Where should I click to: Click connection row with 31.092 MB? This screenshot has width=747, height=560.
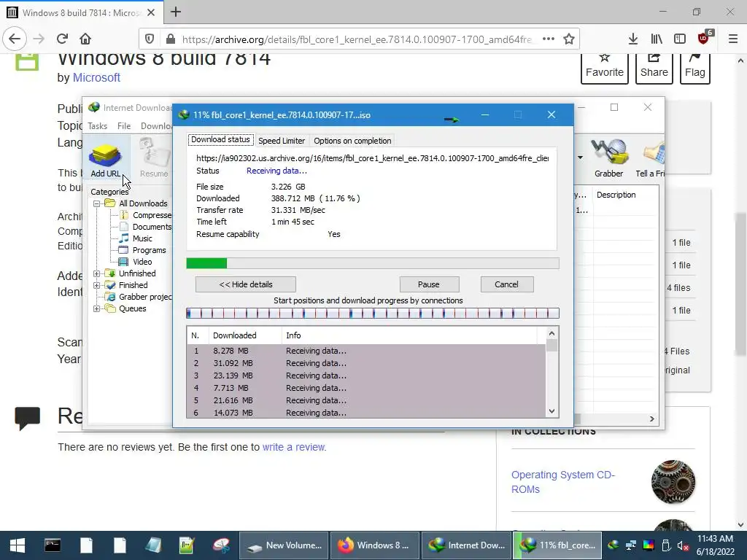click(x=366, y=363)
